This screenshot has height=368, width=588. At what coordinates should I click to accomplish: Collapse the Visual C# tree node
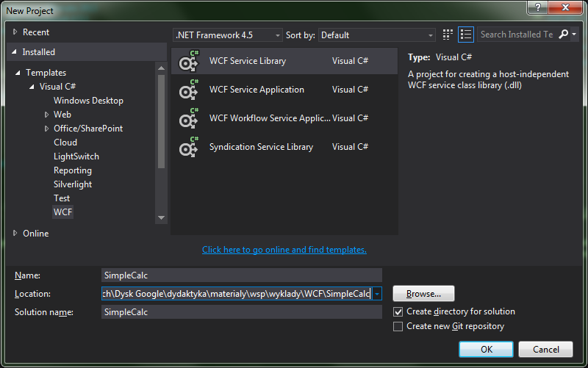(32, 87)
